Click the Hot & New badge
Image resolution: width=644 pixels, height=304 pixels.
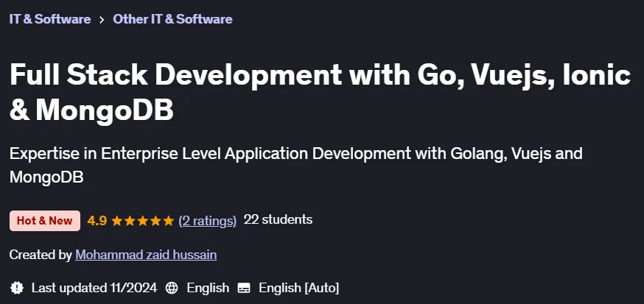pyautogui.click(x=45, y=221)
